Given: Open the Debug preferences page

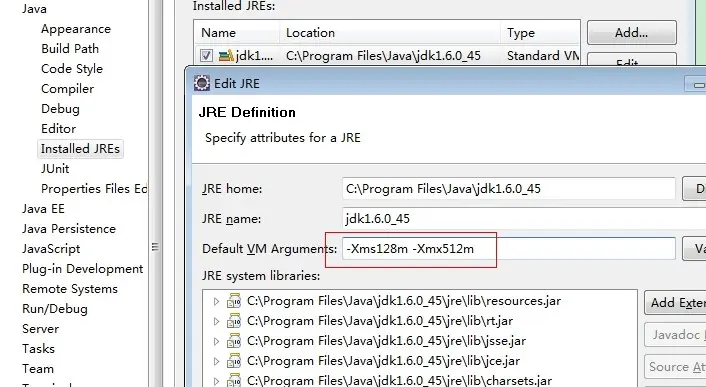Looking at the screenshot, I should click(x=60, y=109).
